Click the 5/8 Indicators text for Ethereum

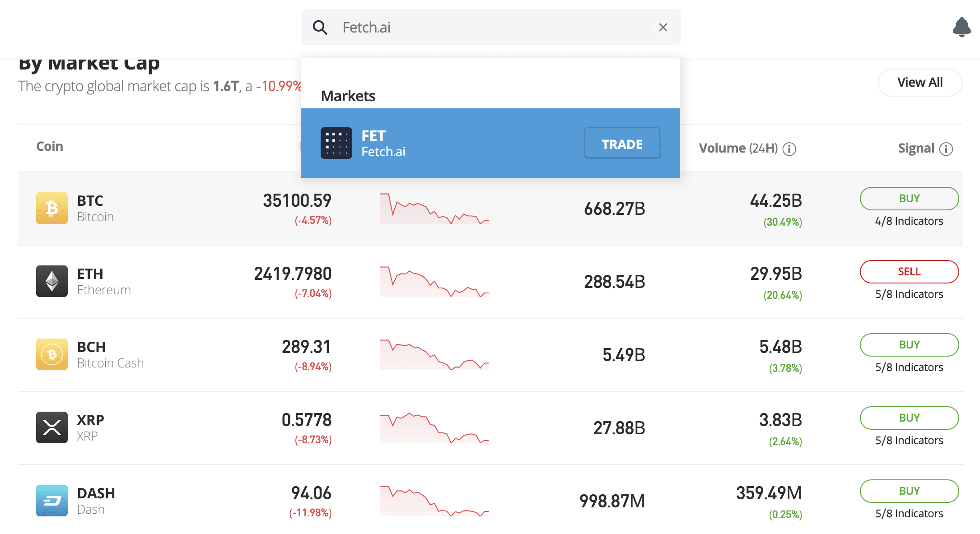pyautogui.click(x=909, y=294)
